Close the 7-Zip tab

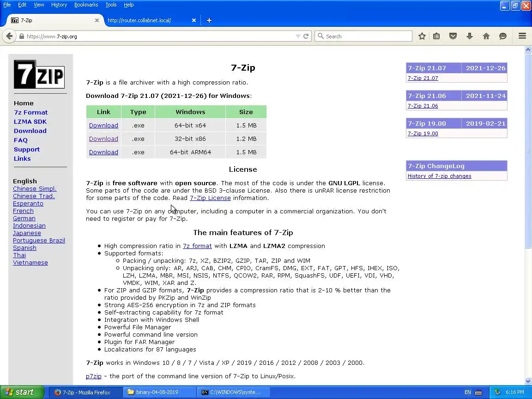click(x=97, y=20)
